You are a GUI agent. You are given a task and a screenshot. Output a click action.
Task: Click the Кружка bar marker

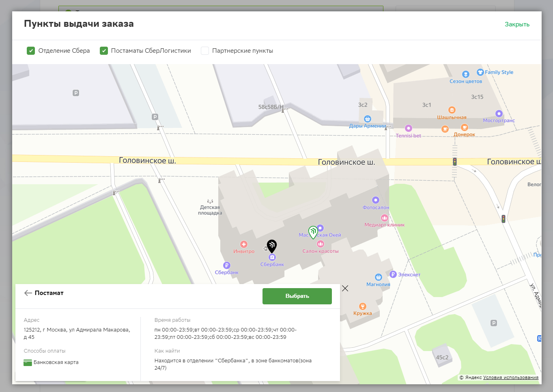pyautogui.click(x=363, y=306)
